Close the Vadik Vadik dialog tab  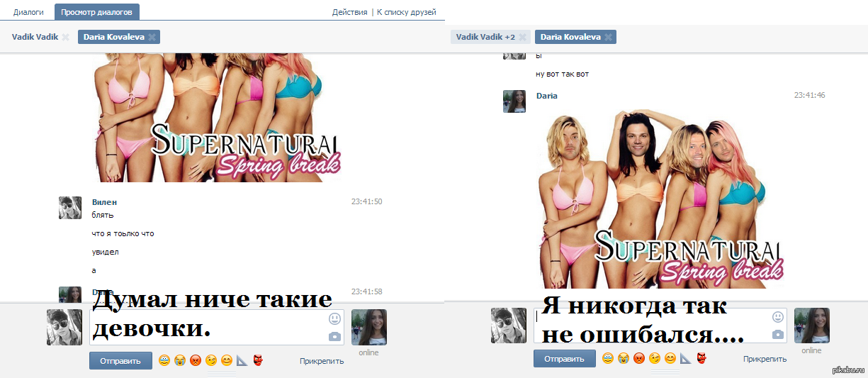(65, 37)
